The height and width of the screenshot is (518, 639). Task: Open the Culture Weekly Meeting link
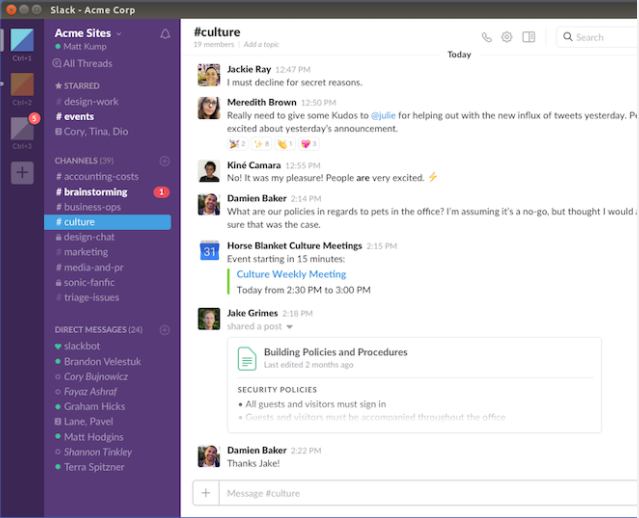(291, 274)
